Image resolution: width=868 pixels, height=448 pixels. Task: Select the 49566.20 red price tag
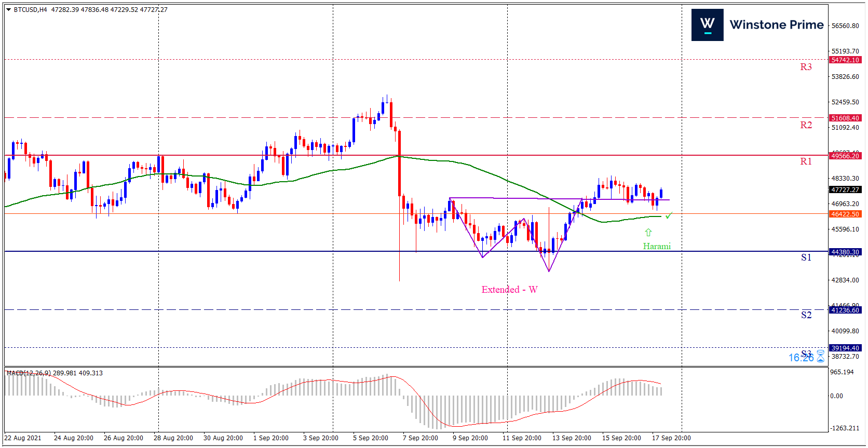tap(845, 156)
